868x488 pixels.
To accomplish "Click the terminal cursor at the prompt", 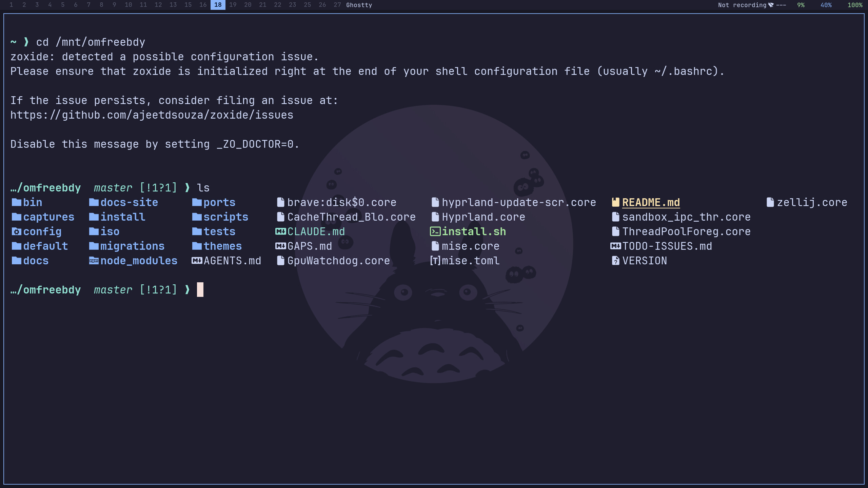I will coord(200,290).
